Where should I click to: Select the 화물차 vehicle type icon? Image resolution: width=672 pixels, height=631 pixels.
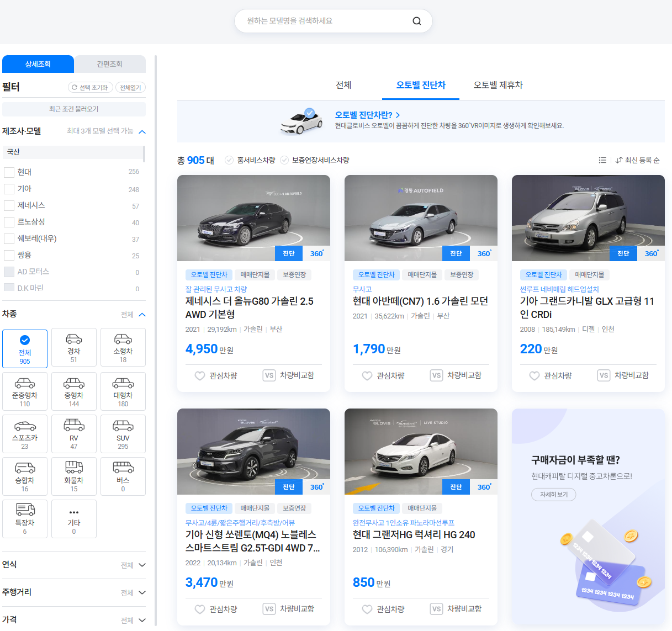click(x=74, y=476)
